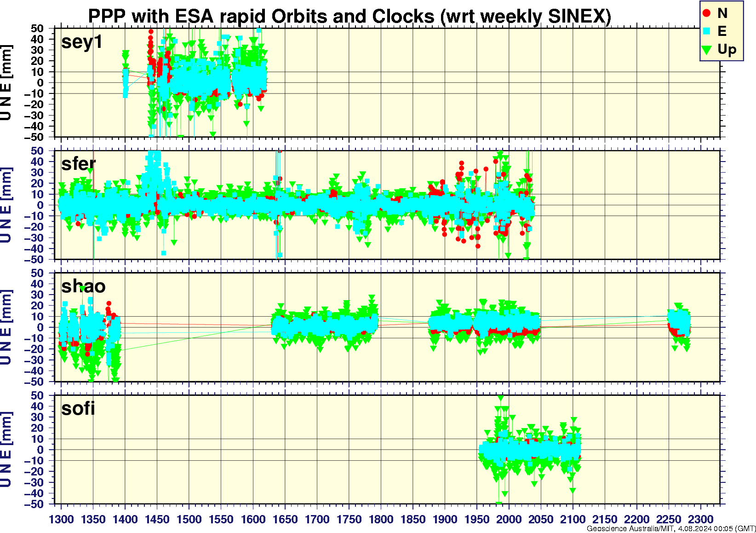756x533 pixels.
Task: Click the 1350 x-axis label
Action: [x=93, y=519]
